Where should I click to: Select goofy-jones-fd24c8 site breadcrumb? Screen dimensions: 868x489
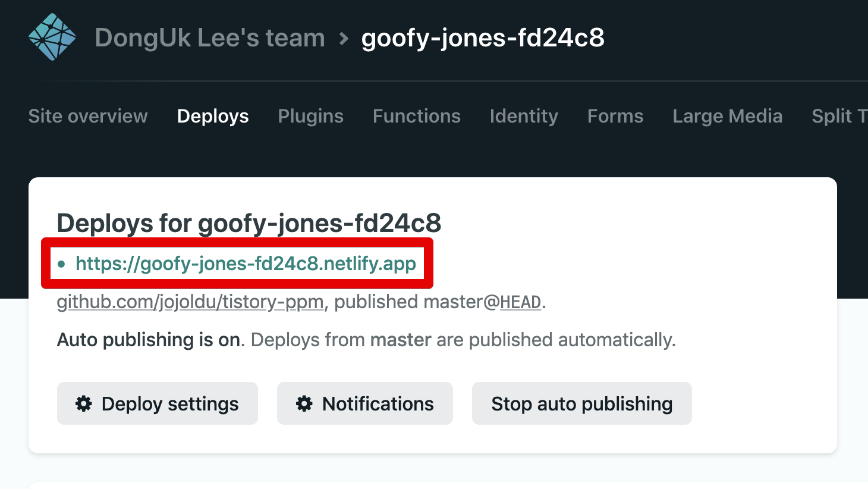point(483,38)
